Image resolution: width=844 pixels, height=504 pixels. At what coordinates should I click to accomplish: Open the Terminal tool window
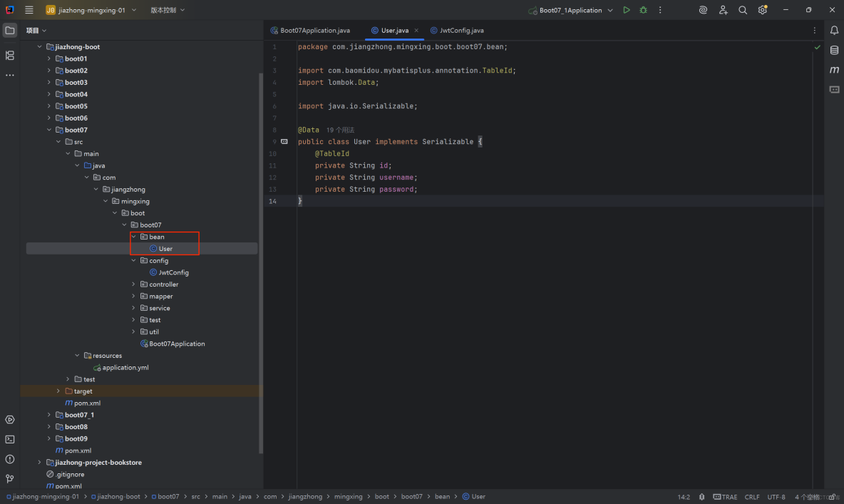9,439
